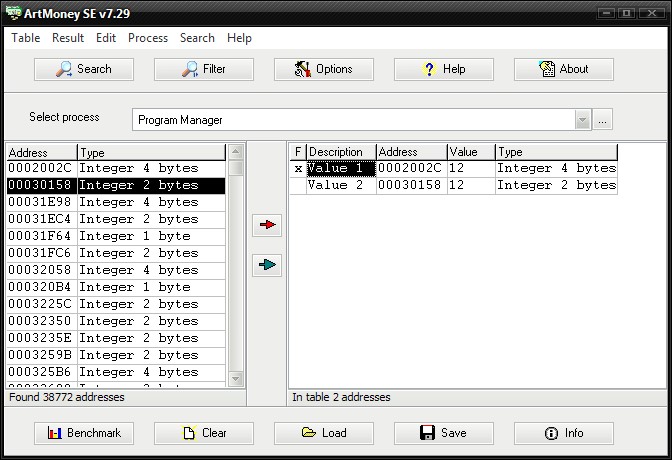
Task: Open the Options dialog
Action: click(324, 69)
